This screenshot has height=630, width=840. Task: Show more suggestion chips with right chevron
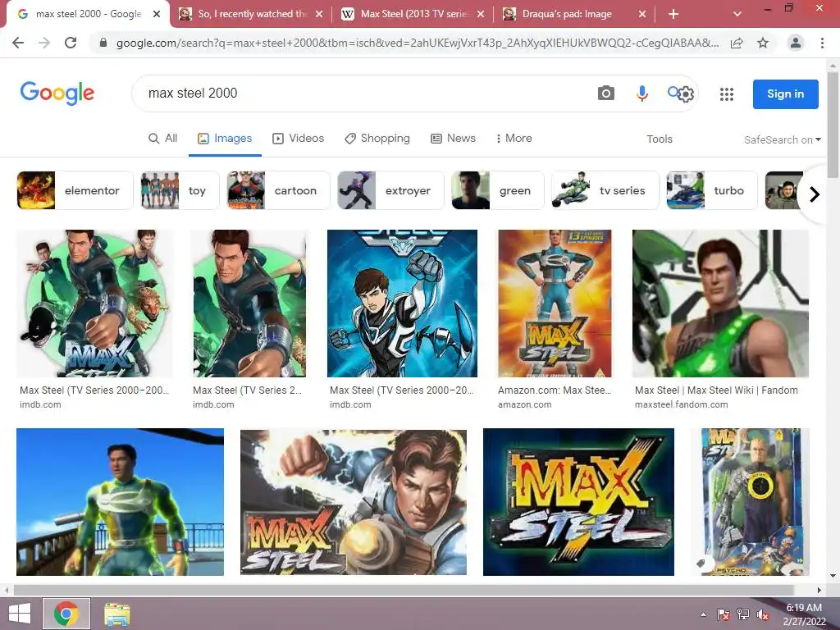815,194
